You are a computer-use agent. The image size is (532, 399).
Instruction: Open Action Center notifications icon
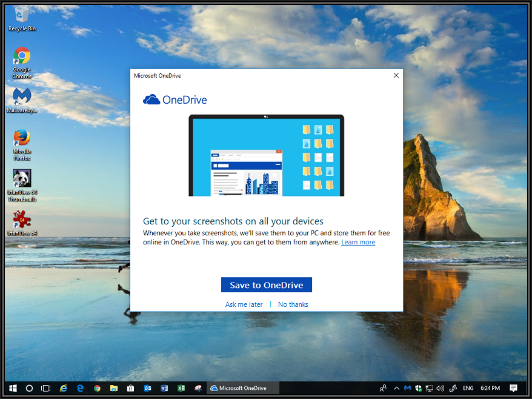coord(513,388)
